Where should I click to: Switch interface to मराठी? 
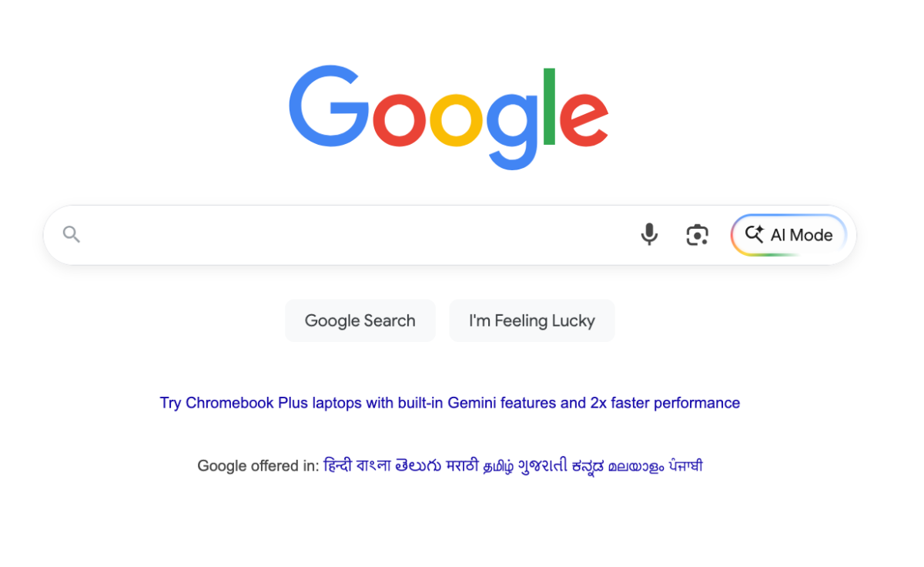click(464, 465)
